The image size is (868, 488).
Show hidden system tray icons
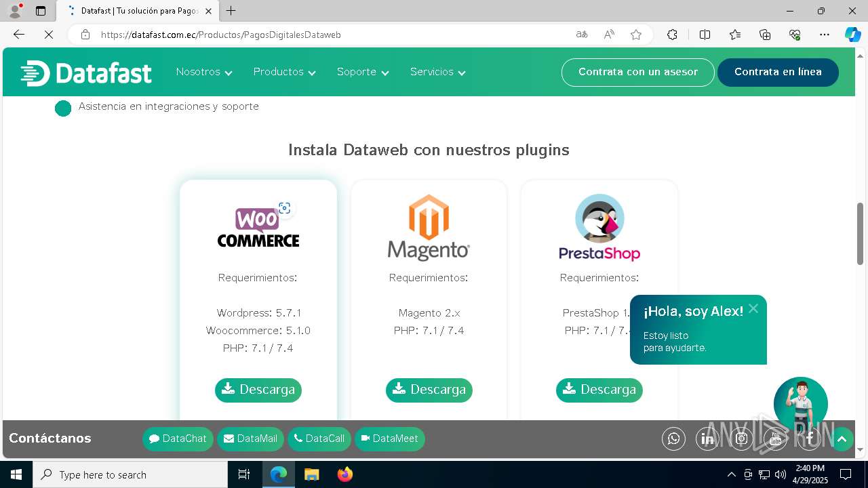tap(731, 474)
